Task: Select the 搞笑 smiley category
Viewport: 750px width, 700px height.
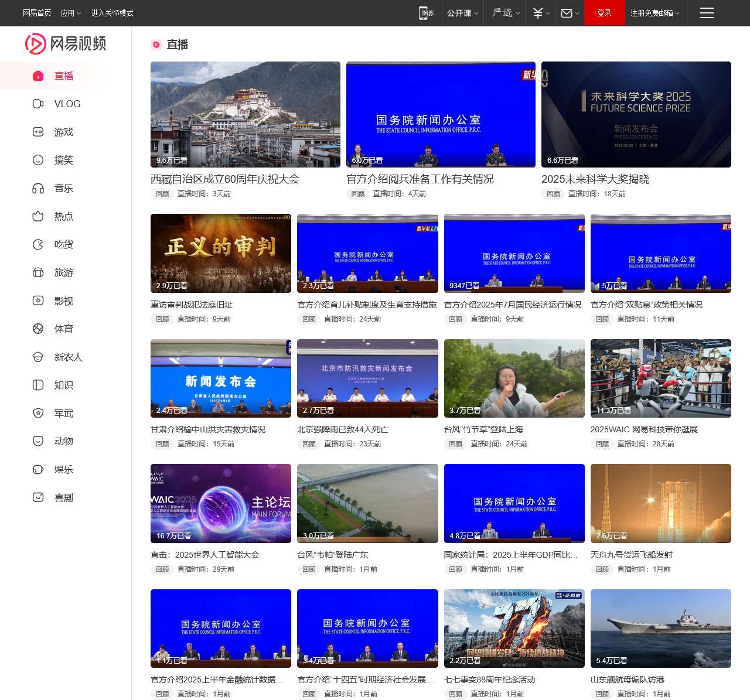Action: pyautogui.click(x=63, y=161)
